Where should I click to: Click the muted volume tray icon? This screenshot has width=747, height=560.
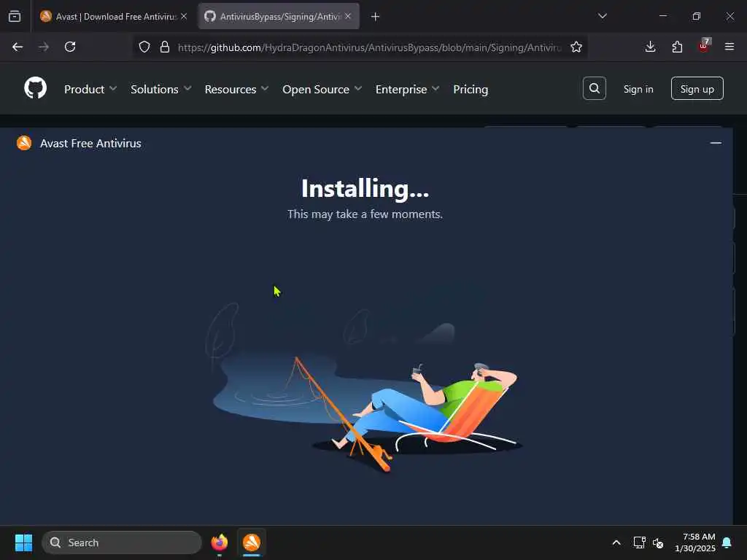point(658,542)
